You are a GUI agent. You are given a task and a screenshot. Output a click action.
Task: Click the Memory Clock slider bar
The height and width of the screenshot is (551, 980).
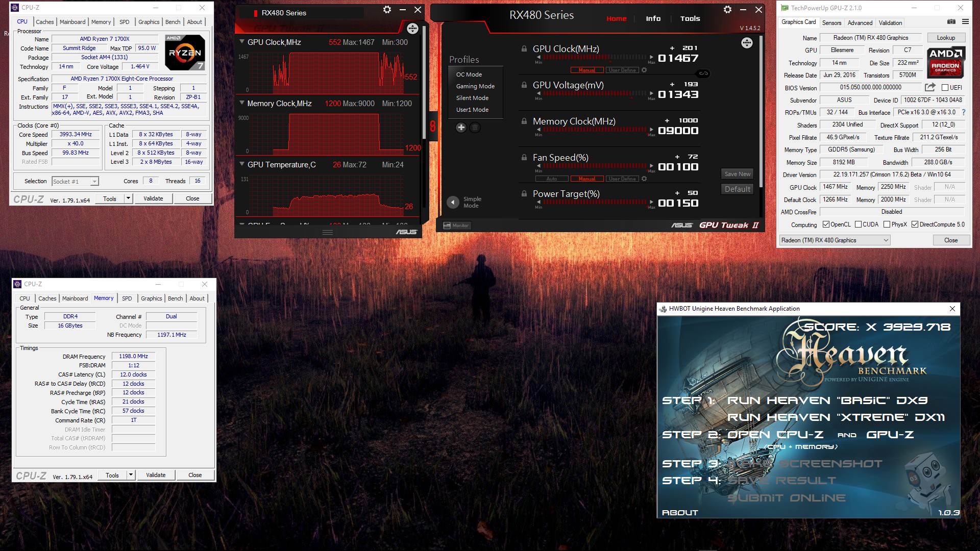point(595,130)
